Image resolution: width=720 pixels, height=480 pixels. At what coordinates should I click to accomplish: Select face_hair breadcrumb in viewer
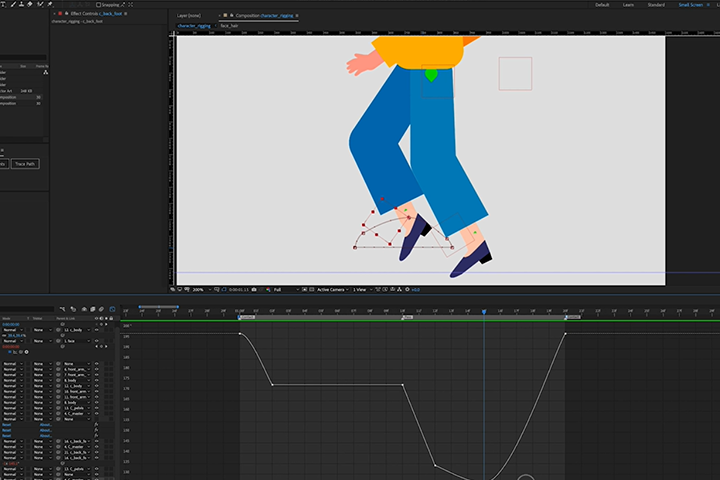229,26
